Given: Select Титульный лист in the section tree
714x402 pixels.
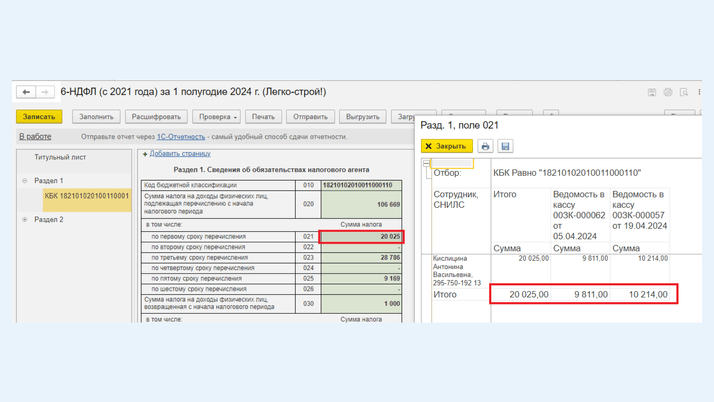Looking at the screenshot, I should pos(60,157).
